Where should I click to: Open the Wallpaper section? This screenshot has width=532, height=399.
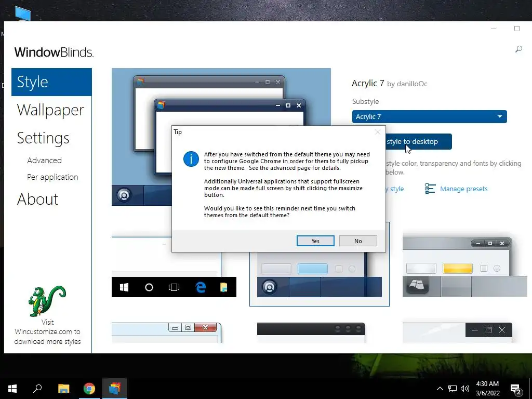50,110
